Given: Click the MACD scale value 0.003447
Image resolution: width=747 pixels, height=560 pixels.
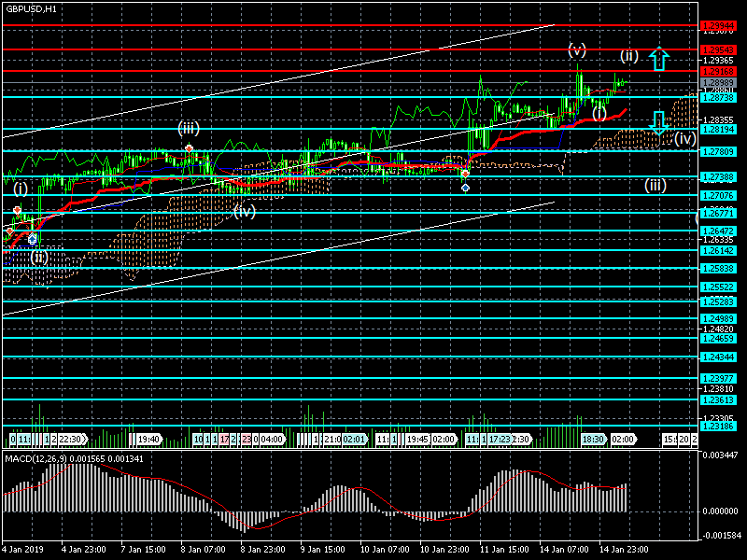Looking at the screenshot, I should click(x=720, y=455).
